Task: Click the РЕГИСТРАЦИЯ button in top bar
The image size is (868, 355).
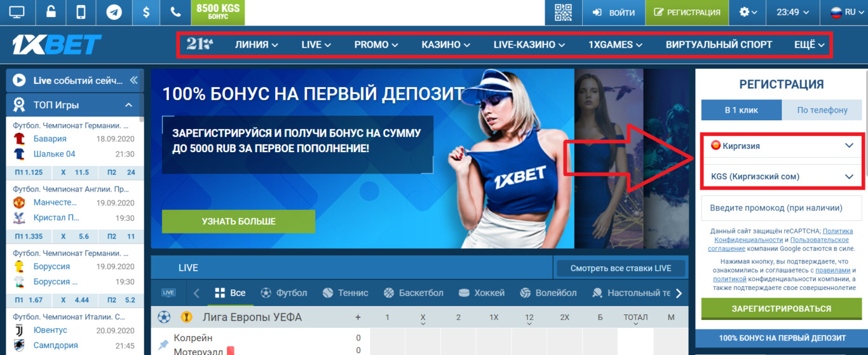Action: (x=687, y=12)
